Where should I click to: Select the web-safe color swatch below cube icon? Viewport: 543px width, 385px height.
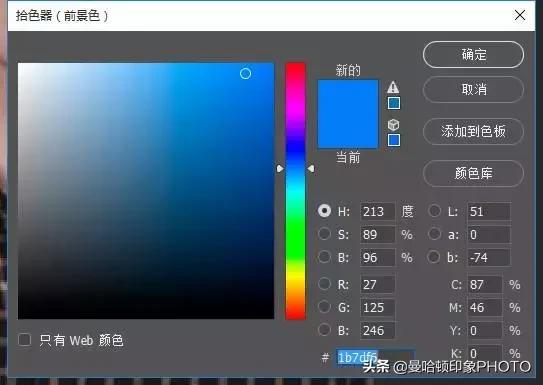click(394, 140)
